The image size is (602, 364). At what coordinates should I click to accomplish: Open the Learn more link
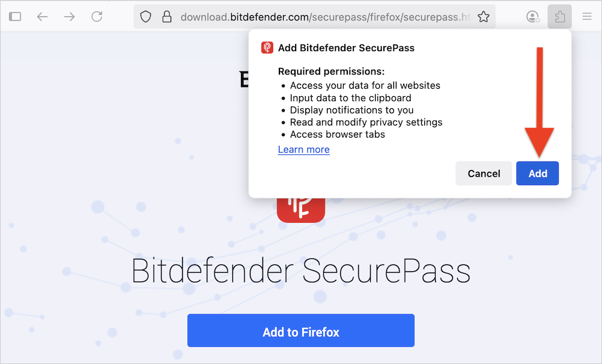303,150
